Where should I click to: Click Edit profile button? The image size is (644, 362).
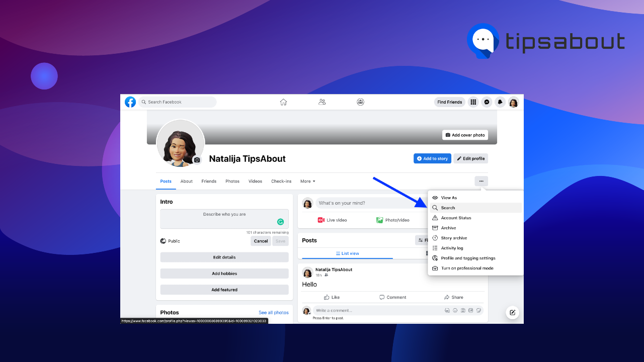click(471, 158)
